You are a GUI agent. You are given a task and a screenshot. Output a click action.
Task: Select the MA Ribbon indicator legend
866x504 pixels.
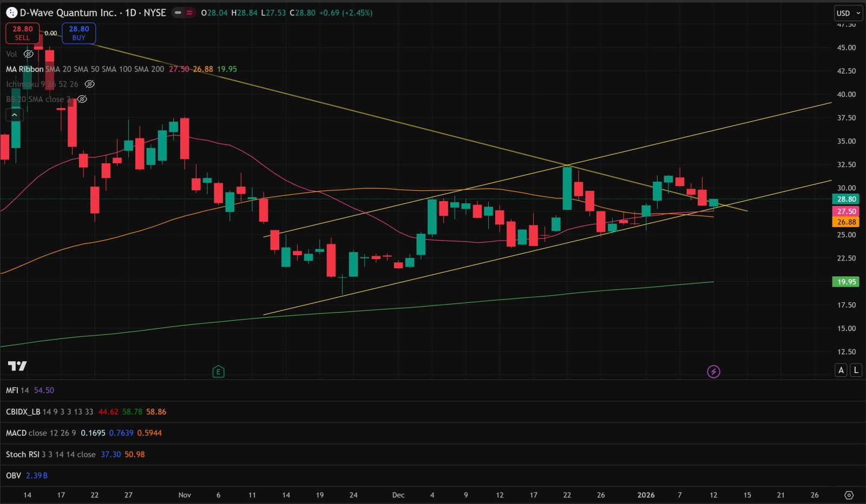point(24,69)
